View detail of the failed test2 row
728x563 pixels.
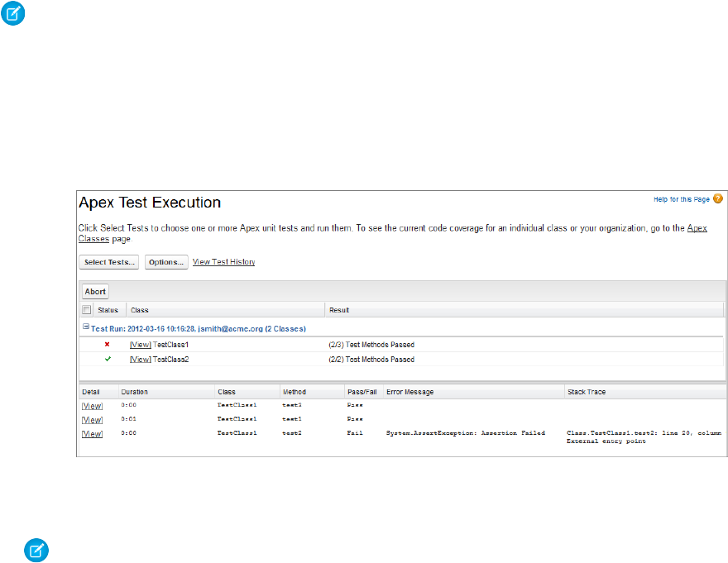pyautogui.click(x=92, y=434)
